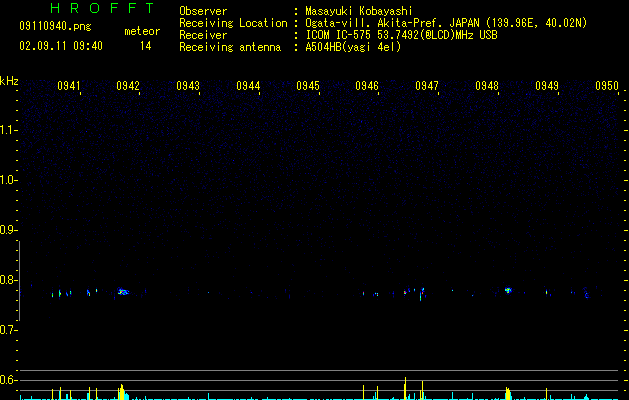Viewport: 629px width, 400px height.
Task: Click the 1.0 kHz axis label
Action: (x=7, y=180)
